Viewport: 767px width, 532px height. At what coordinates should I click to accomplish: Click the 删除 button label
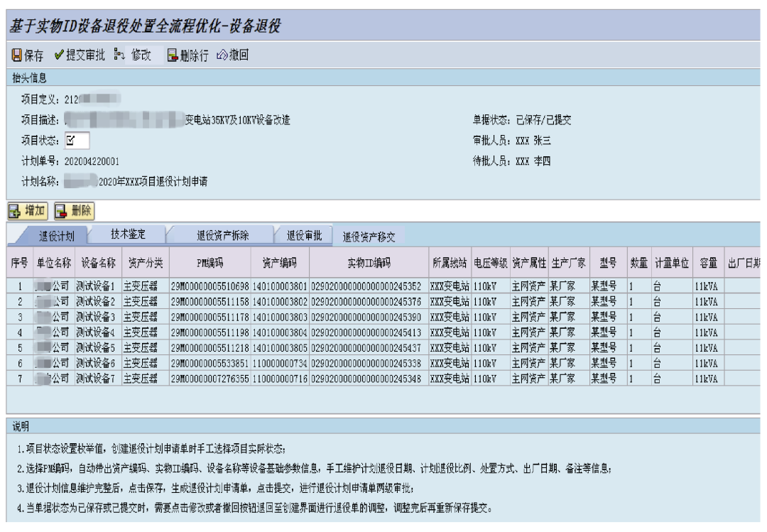[x=81, y=210]
